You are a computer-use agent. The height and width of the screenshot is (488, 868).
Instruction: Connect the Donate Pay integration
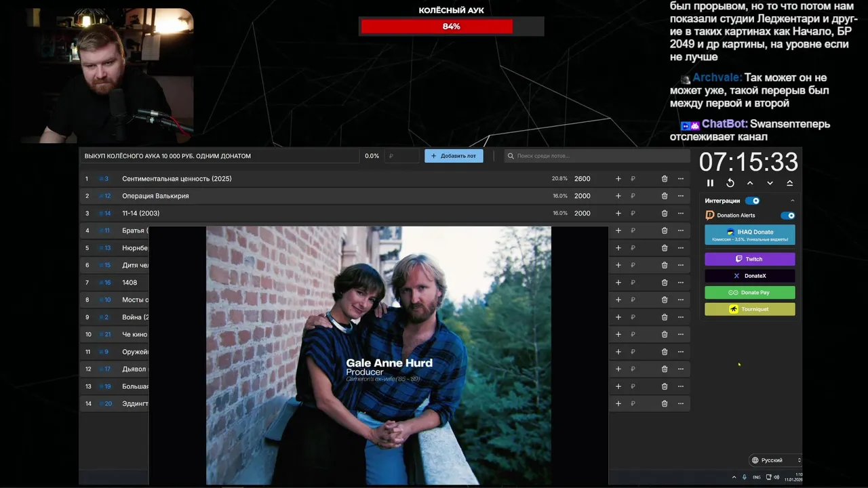click(750, 293)
